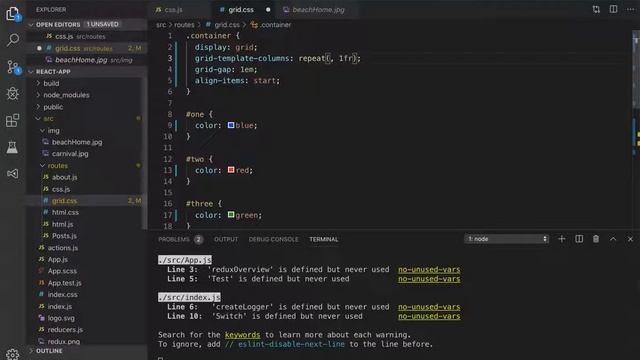Viewport: 640px width, 360px height.
Task: Click the keywords link in terminal
Action: [242, 335]
